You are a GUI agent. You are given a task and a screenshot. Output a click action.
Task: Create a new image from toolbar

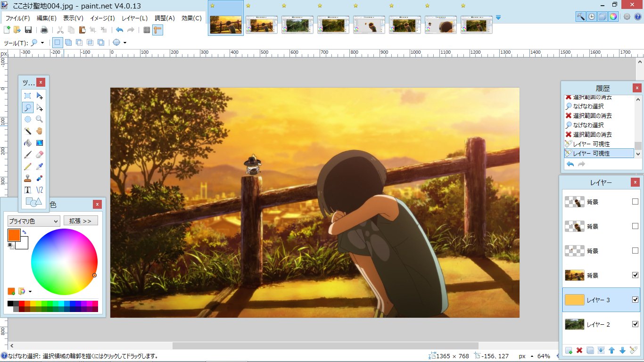click(7, 30)
